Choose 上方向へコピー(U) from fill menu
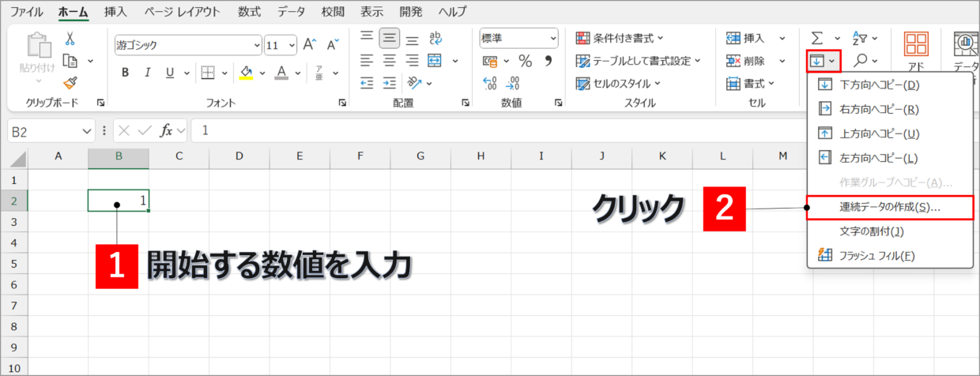 [890, 133]
